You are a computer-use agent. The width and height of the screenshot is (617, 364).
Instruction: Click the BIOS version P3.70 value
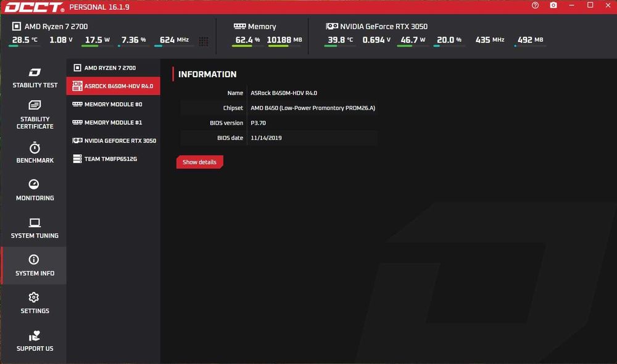[258, 123]
